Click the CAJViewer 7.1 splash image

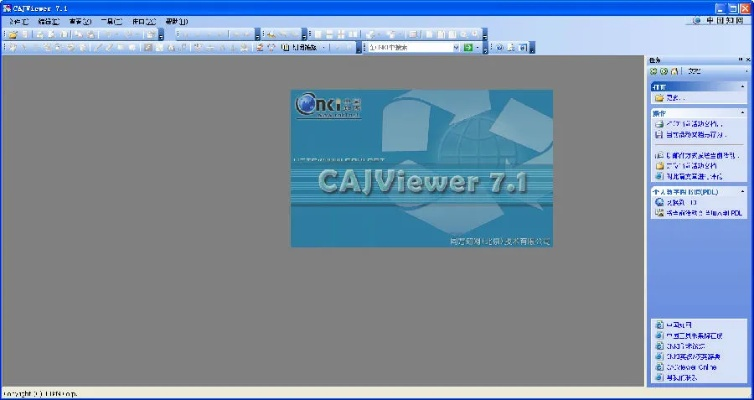(x=422, y=168)
